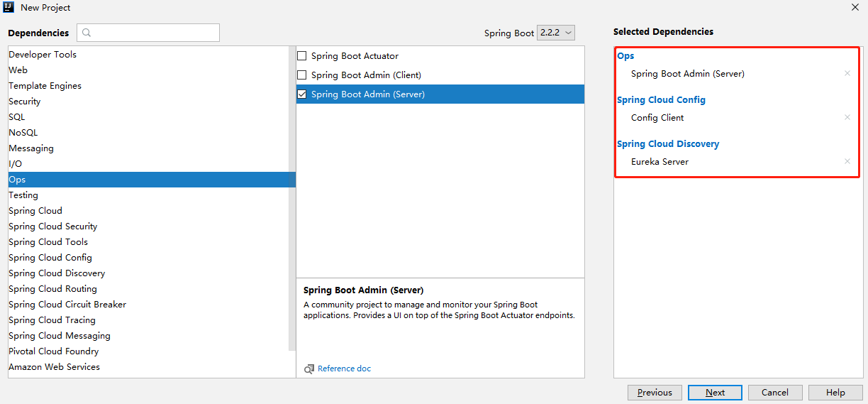Check the Spring Boot Admin (Client) checkbox
The height and width of the screenshot is (404, 868).
point(302,75)
